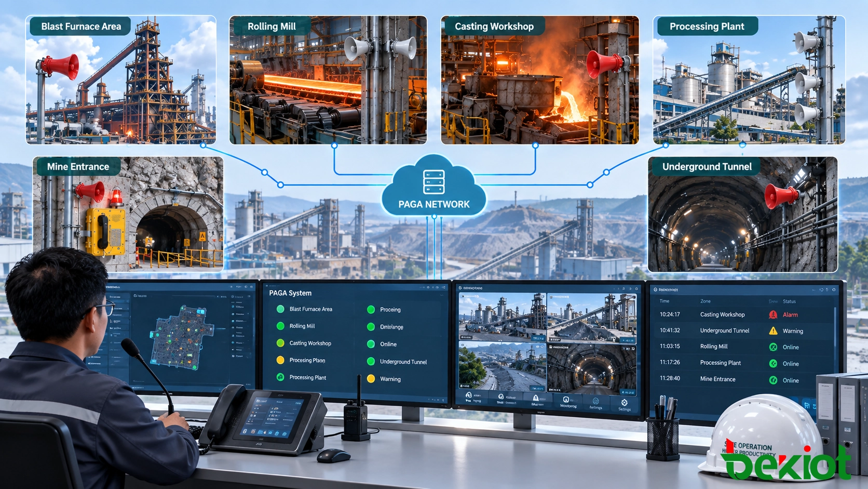The width and height of the screenshot is (868, 489).
Task: Select the 11:03:15 time entry in event log
Action: click(x=670, y=346)
